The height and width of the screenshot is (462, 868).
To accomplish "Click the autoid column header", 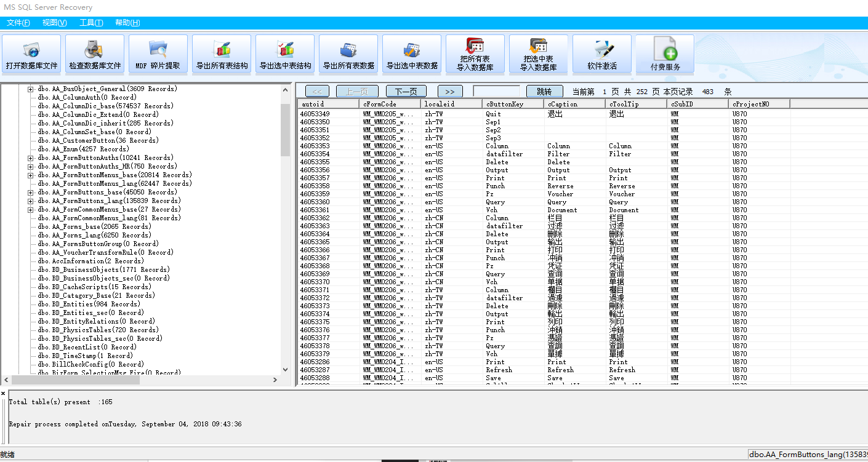I will 328,104.
